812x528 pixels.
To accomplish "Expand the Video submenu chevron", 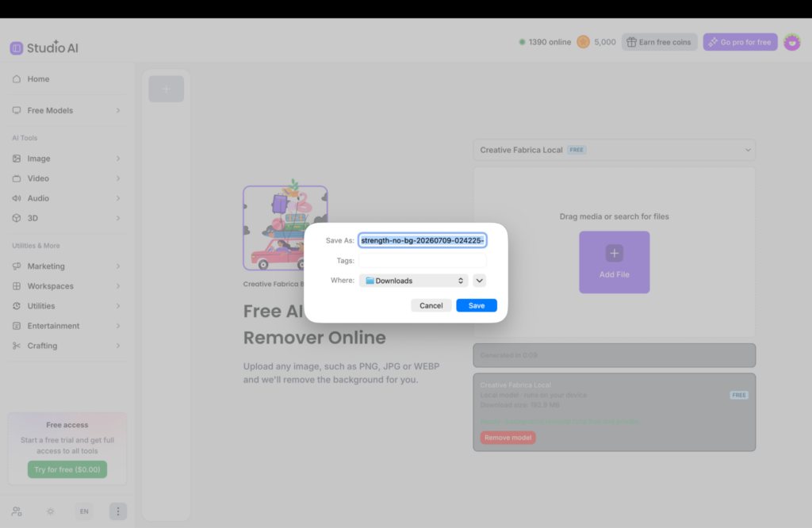I will tap(118, 178).
